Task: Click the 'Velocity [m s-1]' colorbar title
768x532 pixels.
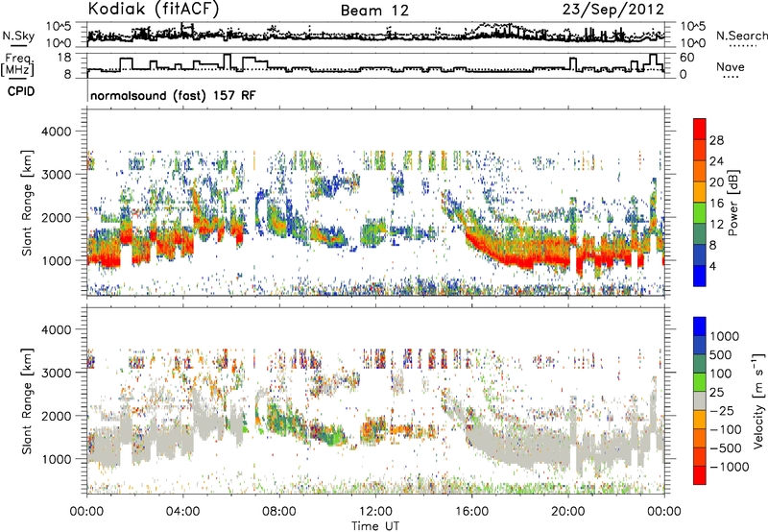Action: pyautogui.click(x=759, y=400)
